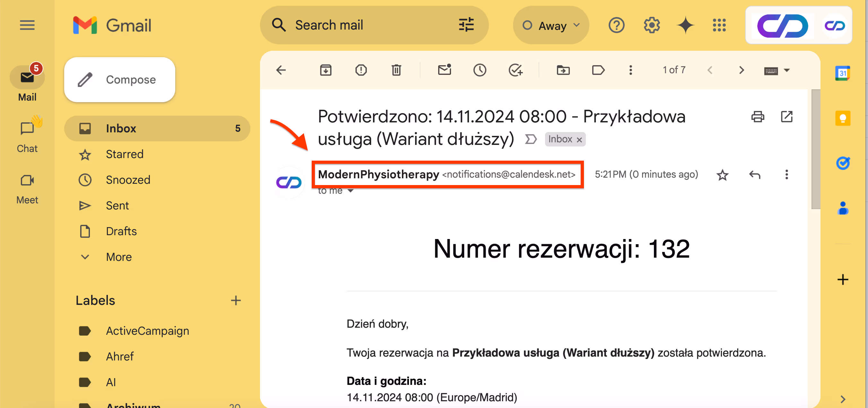Switch to the Chat section
Image resolution: width=868 pixels, height=408 pixels.
point(27,134)
